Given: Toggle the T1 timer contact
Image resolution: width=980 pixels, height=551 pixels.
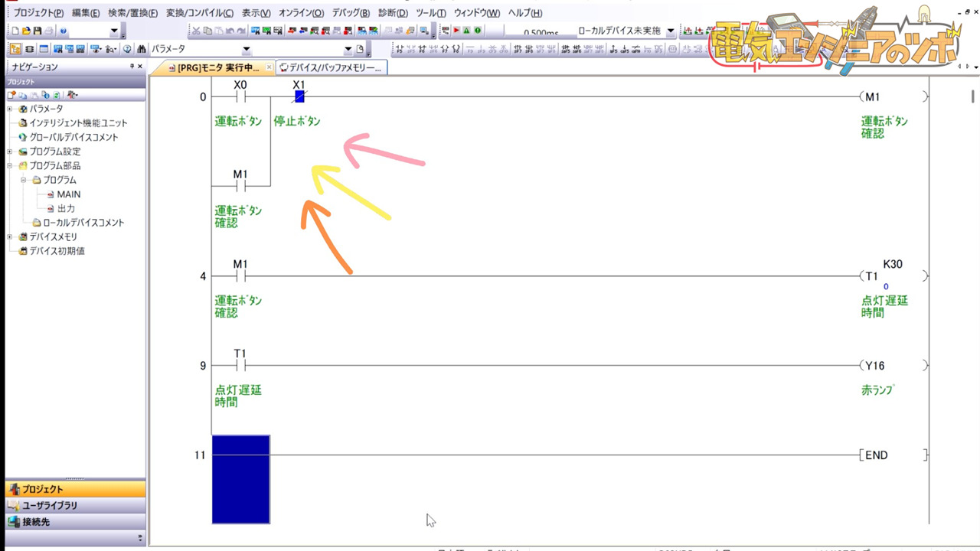Looking at the screenshot, I should click(x=240, y=366).
